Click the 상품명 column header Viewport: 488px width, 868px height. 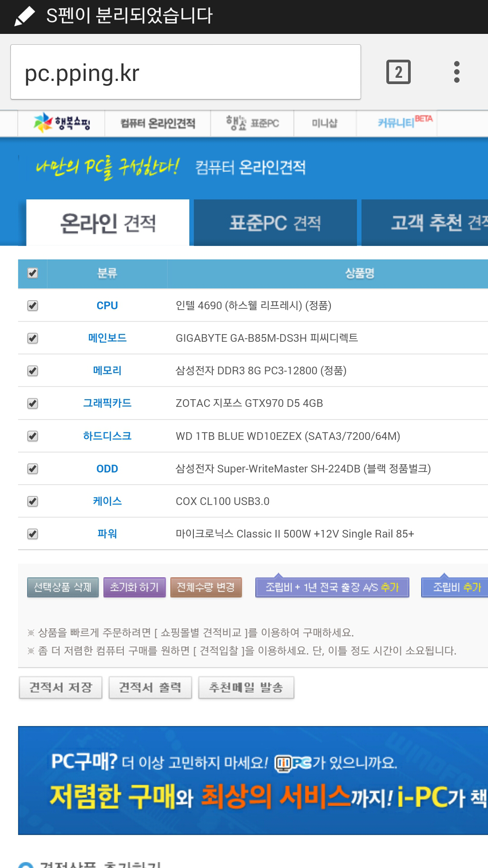click(360, 273)
